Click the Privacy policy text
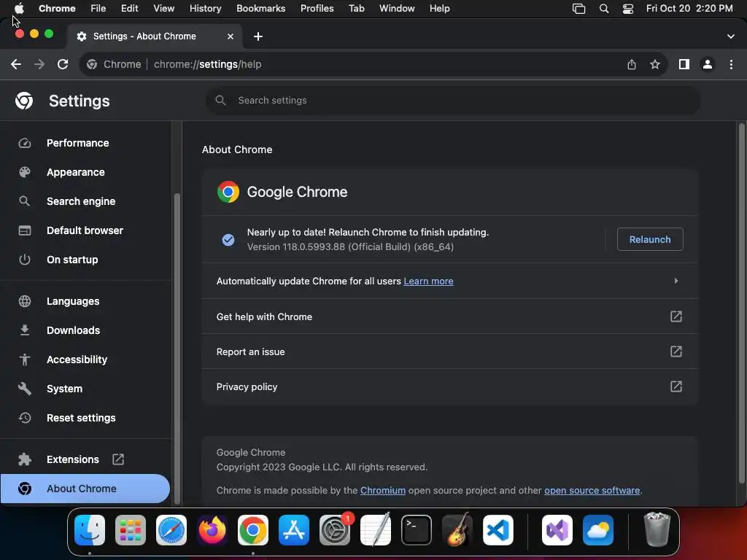 click(247, 386)
